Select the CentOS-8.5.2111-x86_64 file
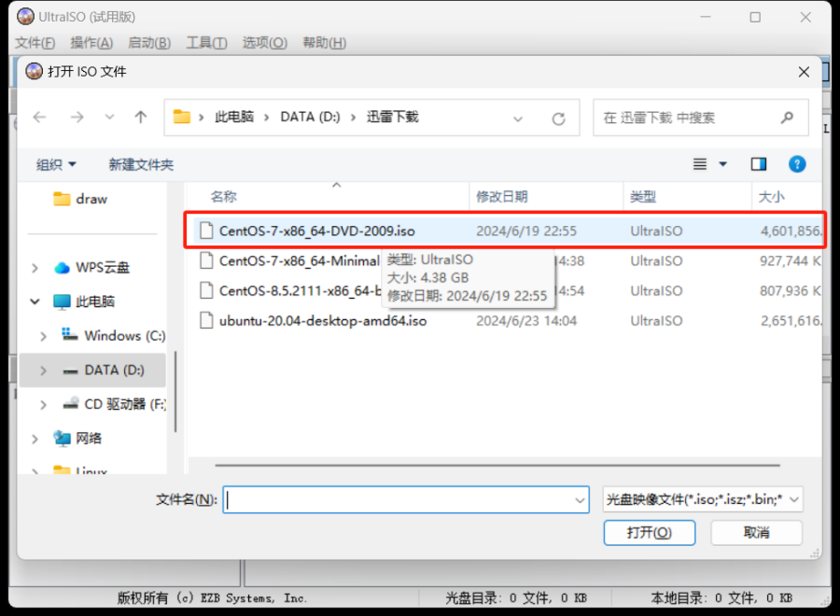Viewport: 840px width, 616px height. coord(300,291)
